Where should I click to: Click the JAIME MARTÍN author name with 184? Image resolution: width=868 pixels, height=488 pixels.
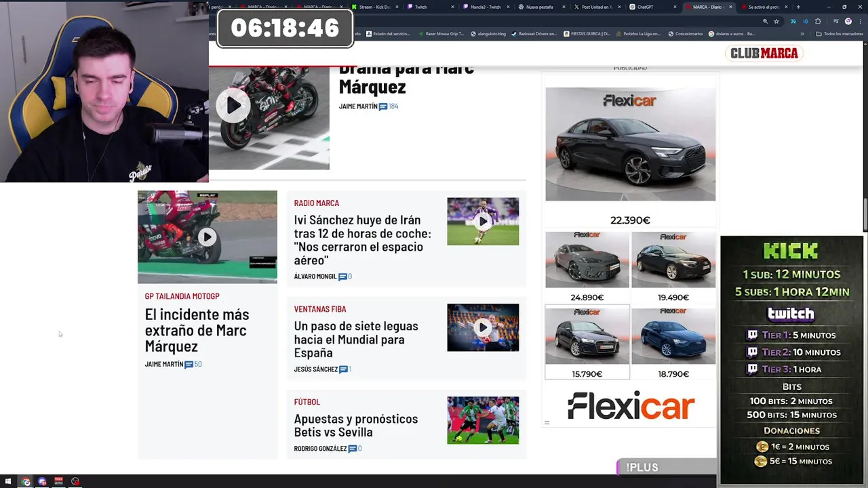pos(358,106)
